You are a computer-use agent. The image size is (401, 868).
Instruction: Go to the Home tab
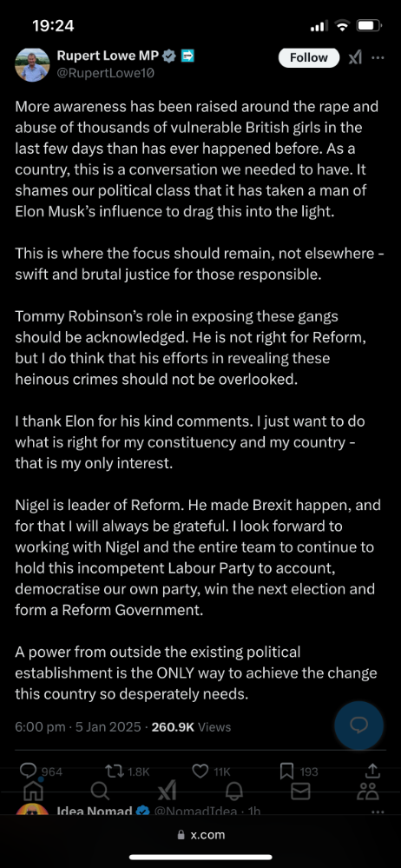[33, 792]
